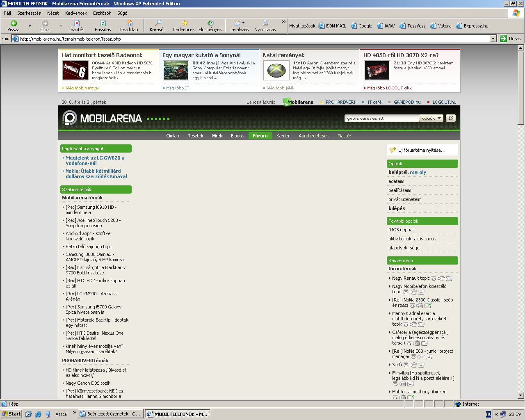The height and width of the screenshot is (420, 525).
Task: Switch to the Apróhirdetések site tab
Action: point(314,136)
